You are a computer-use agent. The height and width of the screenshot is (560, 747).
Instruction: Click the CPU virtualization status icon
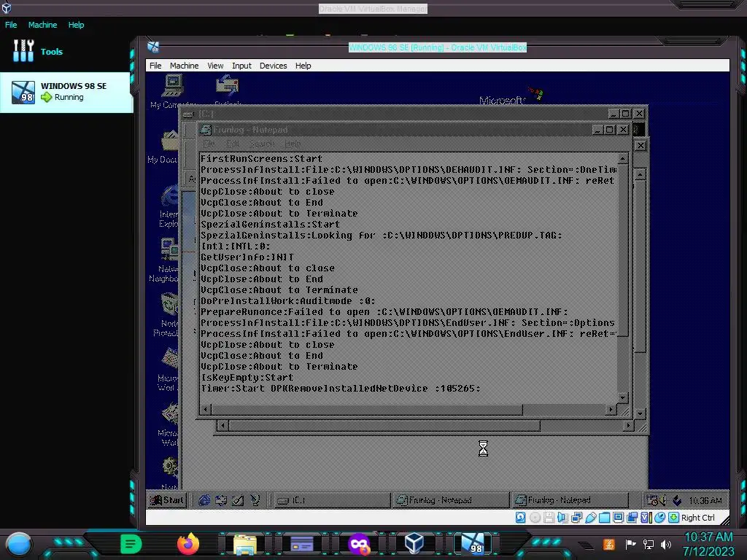[646, 518]
